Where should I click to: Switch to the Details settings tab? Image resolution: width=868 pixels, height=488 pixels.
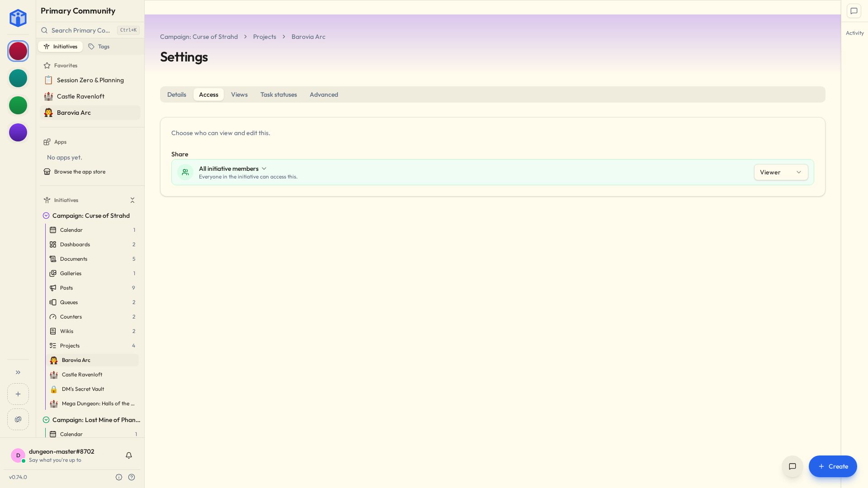pyautogui.click(x=177, y=94)
